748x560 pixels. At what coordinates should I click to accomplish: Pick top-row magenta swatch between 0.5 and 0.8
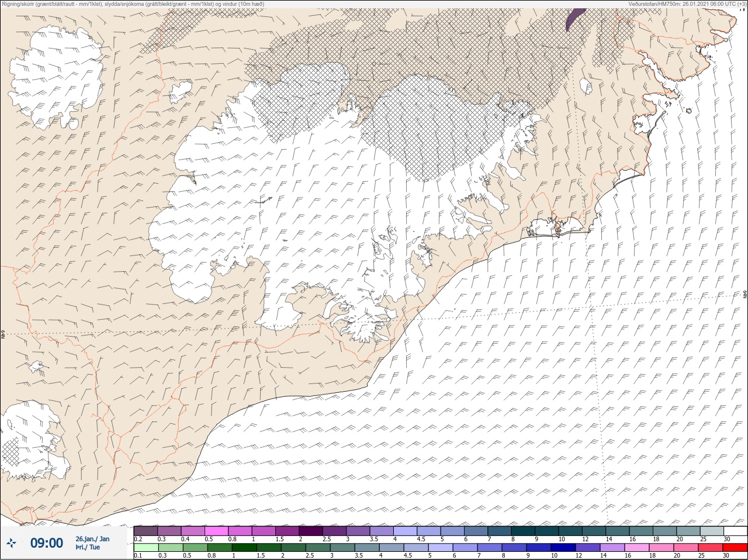(217, 531)
